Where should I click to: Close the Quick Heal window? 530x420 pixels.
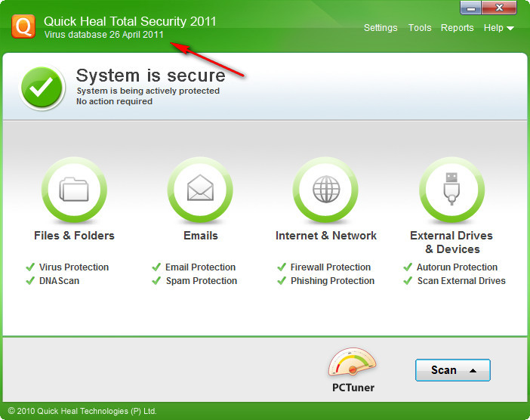499,8
